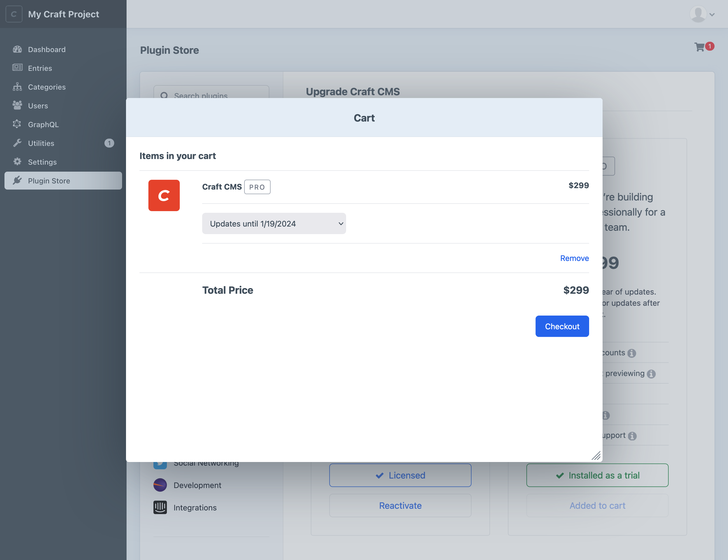Click the Settings gear icon
This screenshot has height=560, width=728.
(x=17, y=162)
